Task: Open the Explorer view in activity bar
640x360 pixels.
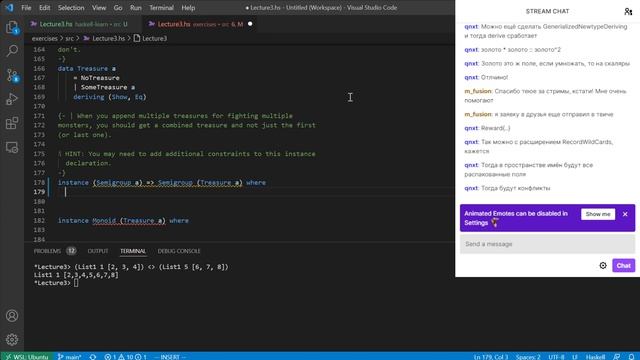Action: (12, 27)
